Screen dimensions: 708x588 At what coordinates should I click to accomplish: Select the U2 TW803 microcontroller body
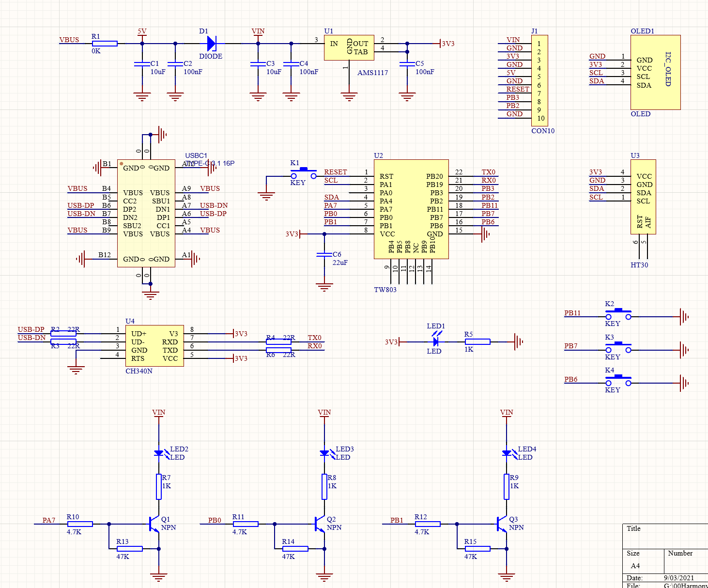(411, 209)
